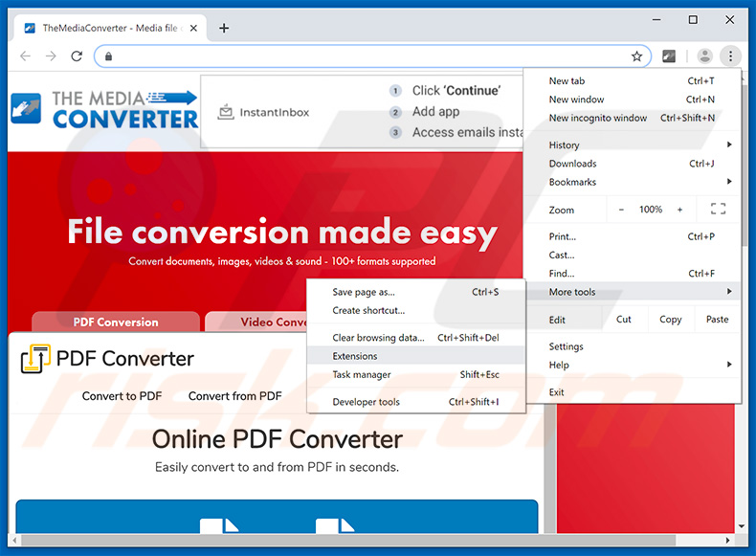This screenshot has height=556, width=756.
Task: Open Settings from Chrome menu
Action: pyautogui.click(x=633, y=346)
